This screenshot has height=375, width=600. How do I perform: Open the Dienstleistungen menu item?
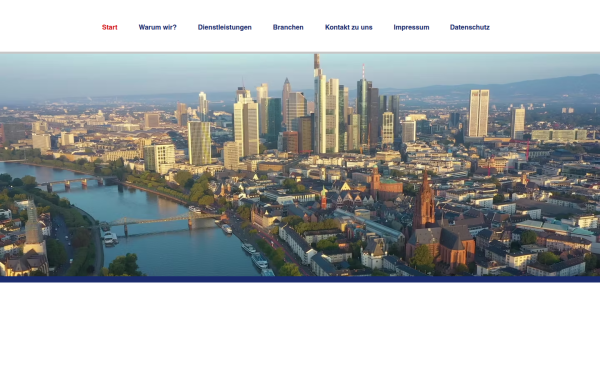(x=225, y=27)
